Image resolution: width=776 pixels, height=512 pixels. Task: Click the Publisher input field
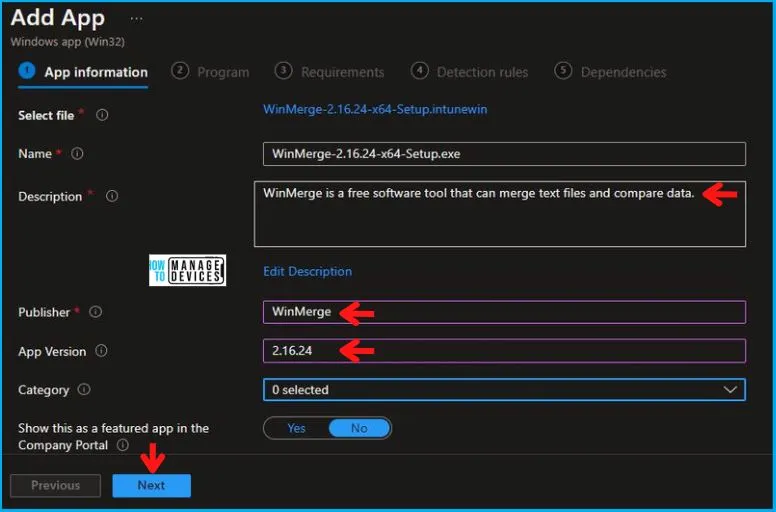pos(504,312)
